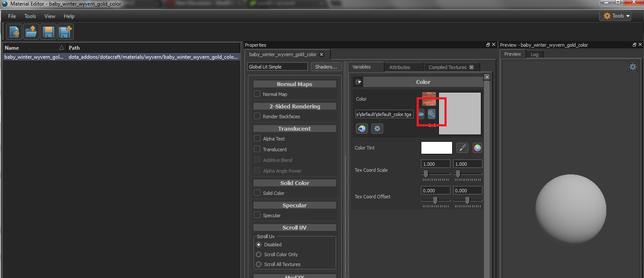Expand the Color section gear dropdown
Image resolution: width=644 pixels, height=278 pixels.
358,82
